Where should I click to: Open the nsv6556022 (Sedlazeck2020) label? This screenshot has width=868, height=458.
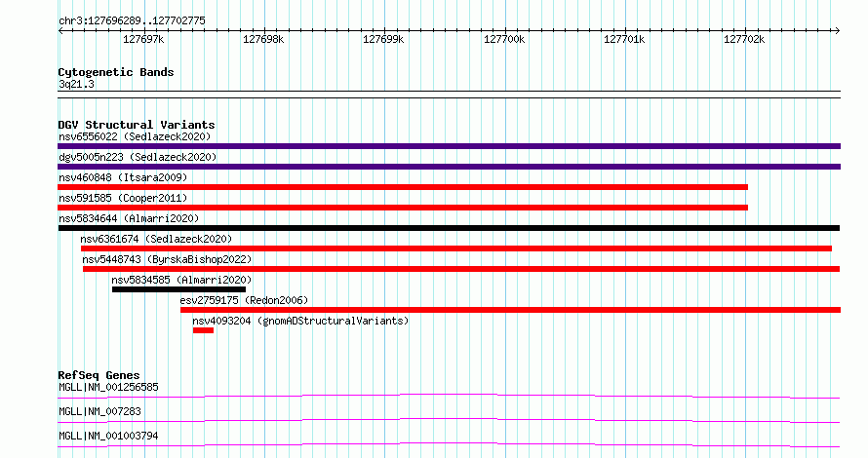(x=135, y=136)
